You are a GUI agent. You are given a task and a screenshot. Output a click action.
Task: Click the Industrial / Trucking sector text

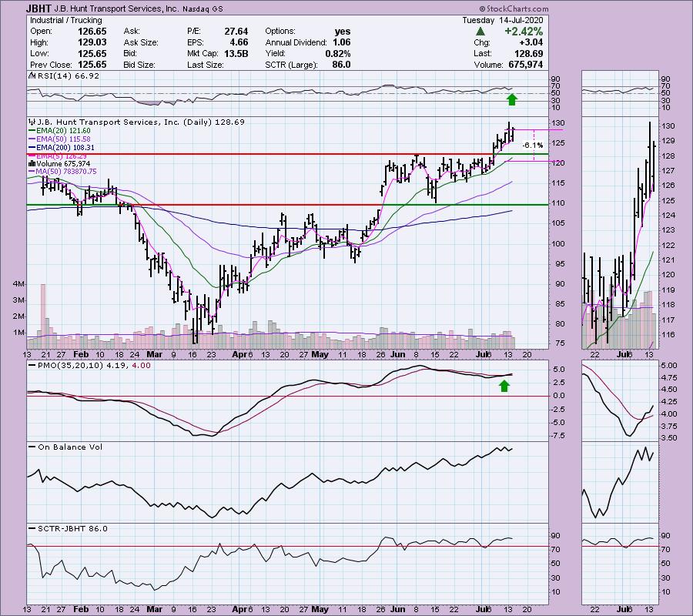tap(66, 20)
